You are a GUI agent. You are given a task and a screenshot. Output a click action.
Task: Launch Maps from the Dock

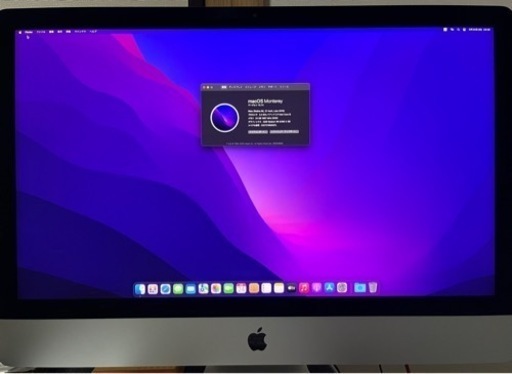(203, 288)
